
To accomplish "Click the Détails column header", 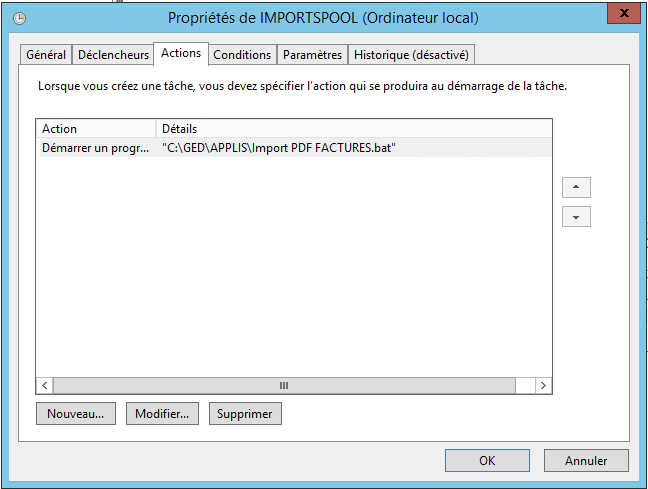I will [x=350, y=129].
